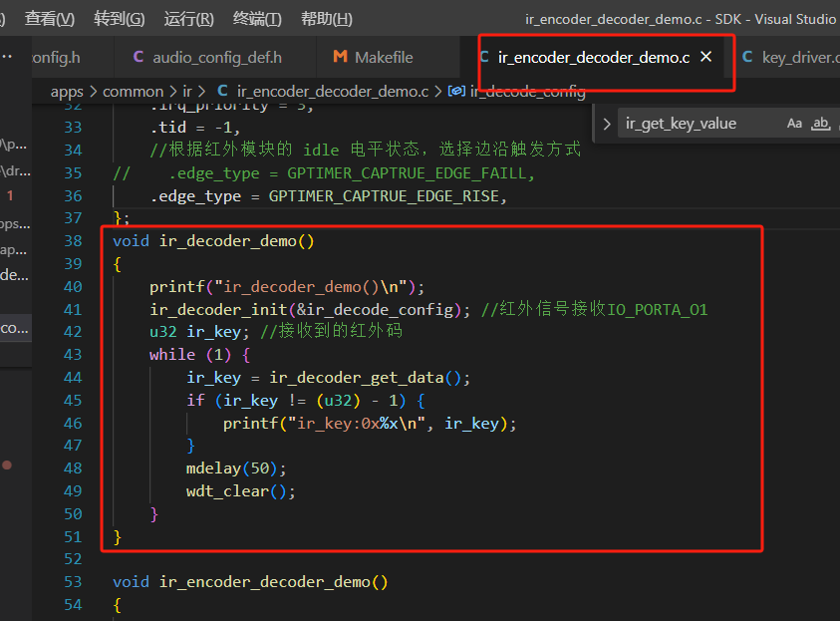Click the ir_encoder_decoder_demo function name on line 53
Screen dimensions: 840x621
(x=265, y=582)
